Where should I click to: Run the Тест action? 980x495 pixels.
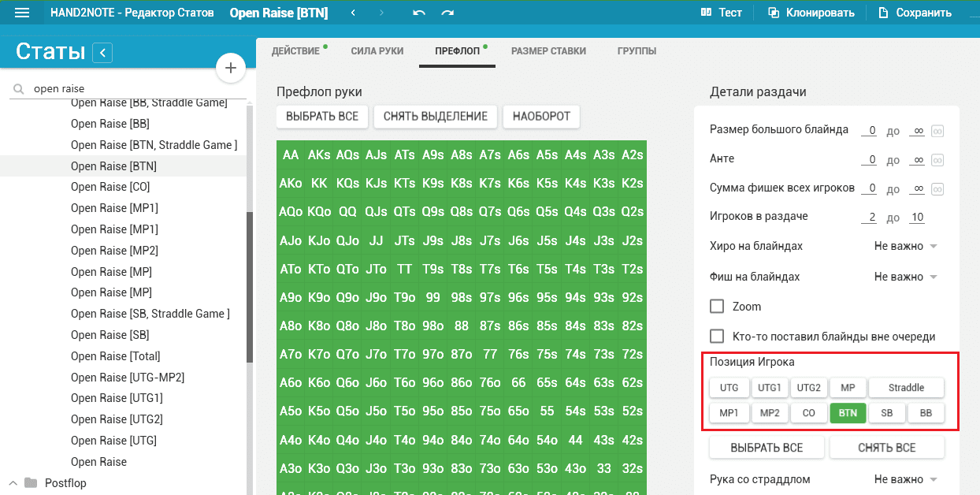click(722, 13)
